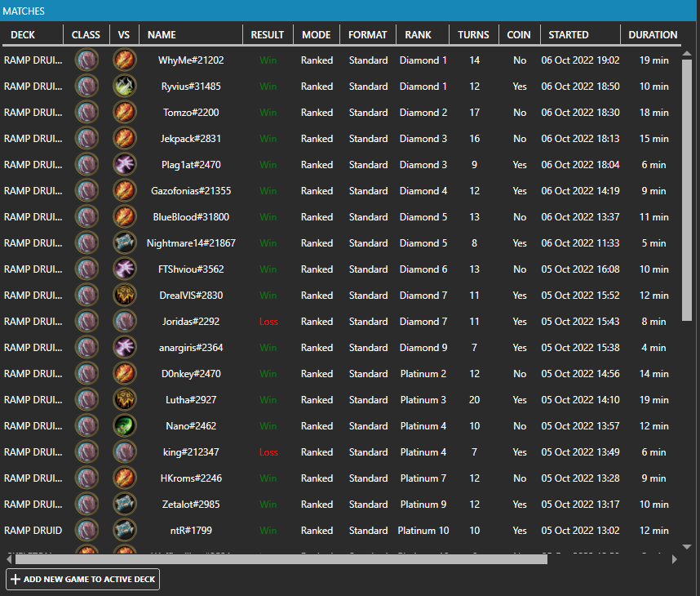The height and width of the screenshot is (596, 700).
Task: Click opponent Mage icon in D0nkey#2470 row
Action: tap(125, 373)
